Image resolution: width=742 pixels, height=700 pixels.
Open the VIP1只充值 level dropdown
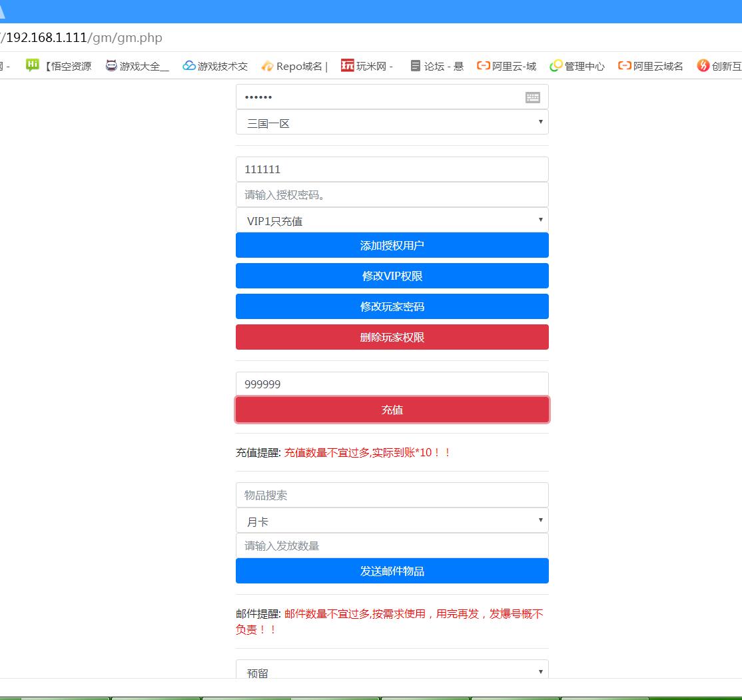pyautogui.click(x=392, y=220)
